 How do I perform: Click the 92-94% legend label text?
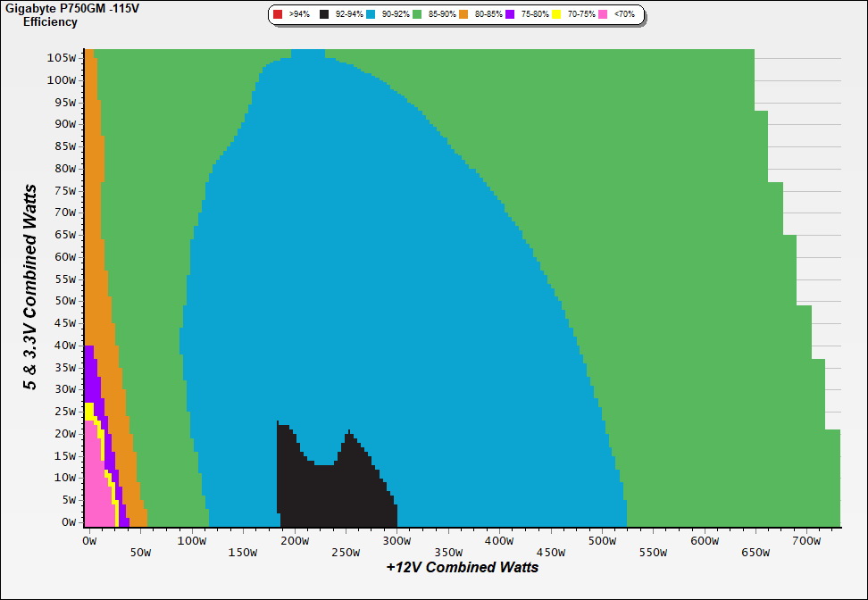pos(349,15)
